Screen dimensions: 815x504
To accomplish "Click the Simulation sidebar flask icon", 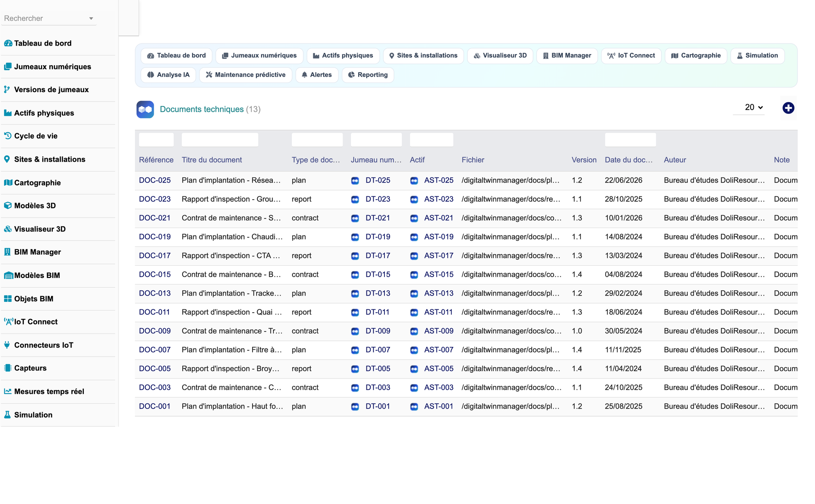I will (x=7, y=415).
